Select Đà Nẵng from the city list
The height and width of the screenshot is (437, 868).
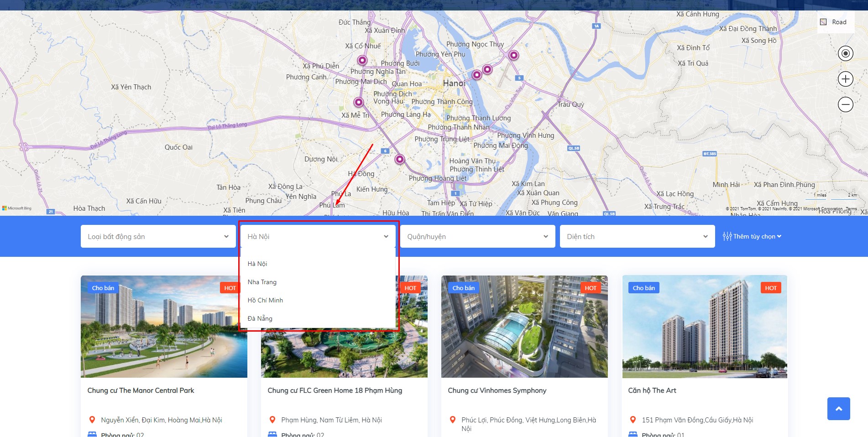tap(318, 318)
